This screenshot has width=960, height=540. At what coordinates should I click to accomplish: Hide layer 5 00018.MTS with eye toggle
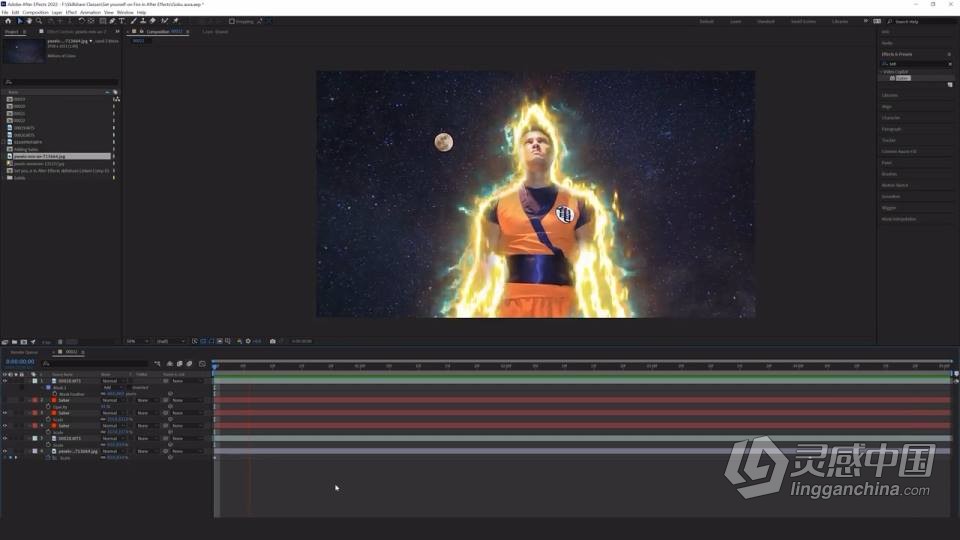coord(5,438)
